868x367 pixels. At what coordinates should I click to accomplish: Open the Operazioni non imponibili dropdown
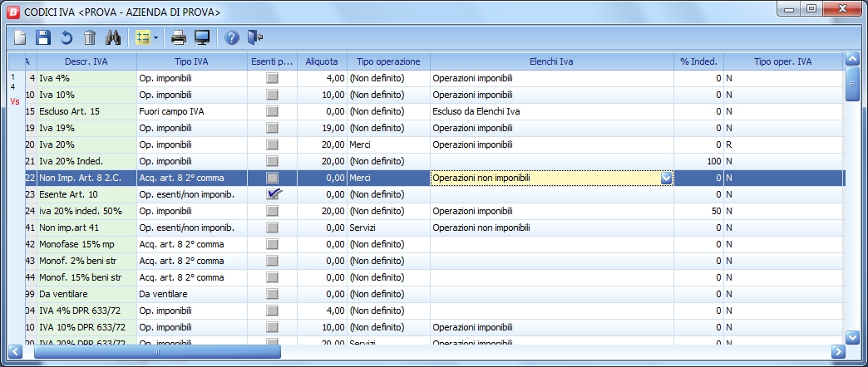pyautogui.click(x=667, y=178)
